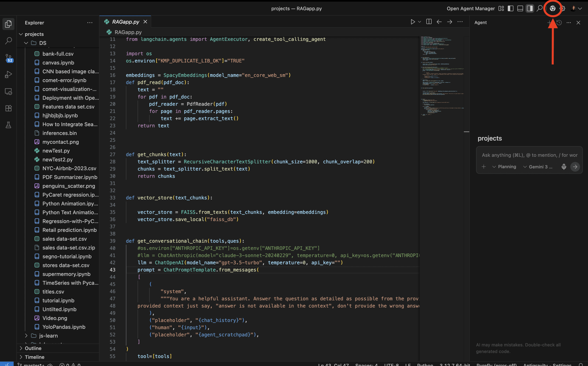Click the circled Agent Manager icon
Screen dimensions: 588x366
(x=553, y=8)
